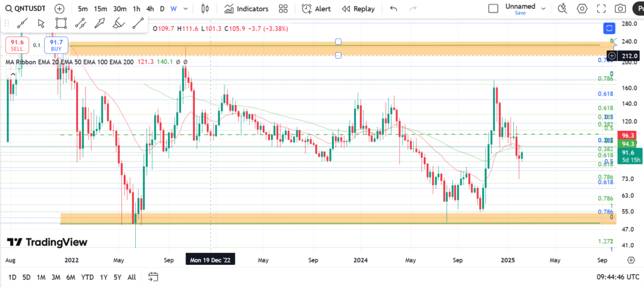Screen dimensions: 644x287
Task: Open chart settings hexagon icon
Action: tap(582, 9)
